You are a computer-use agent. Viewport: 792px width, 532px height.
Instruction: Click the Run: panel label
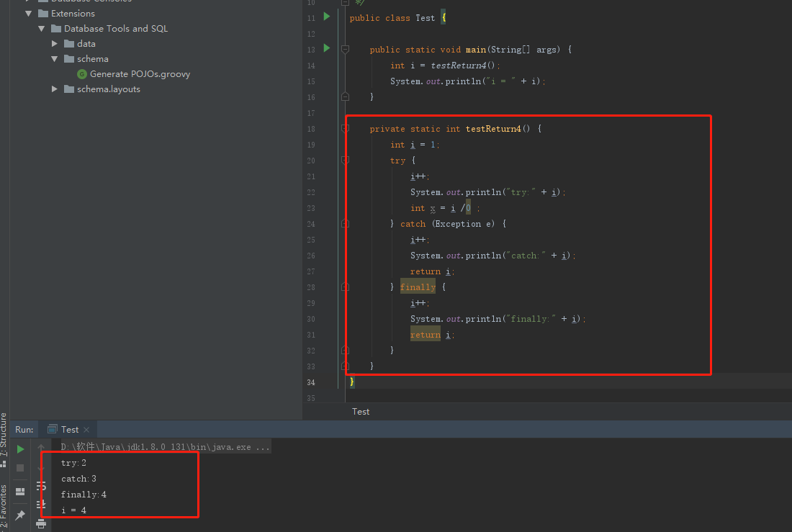click(x=24, y=430)
